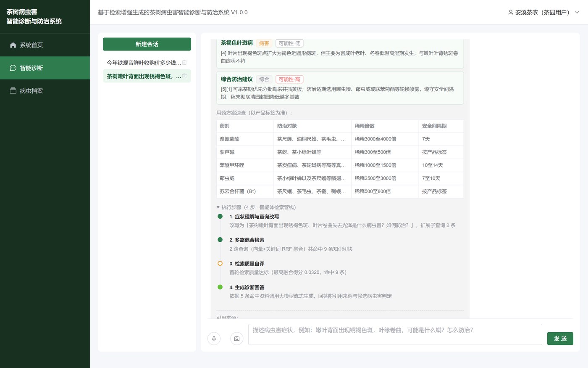Click the 发送 button

coord(560,339)
